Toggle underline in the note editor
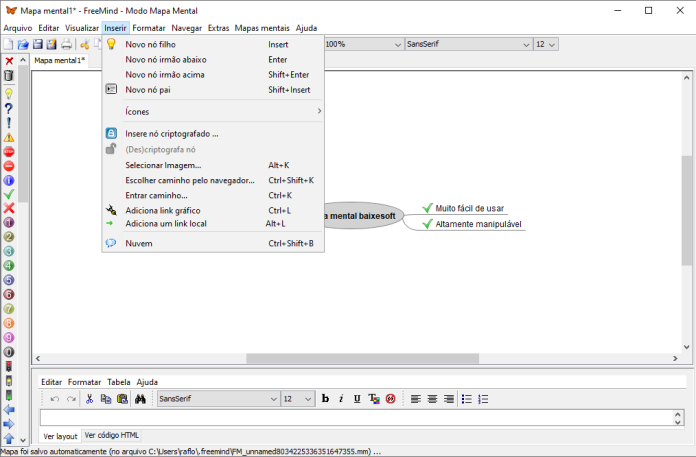Image resolution: width=696 pixels, height=457 pixels. (x=357, y=398)
